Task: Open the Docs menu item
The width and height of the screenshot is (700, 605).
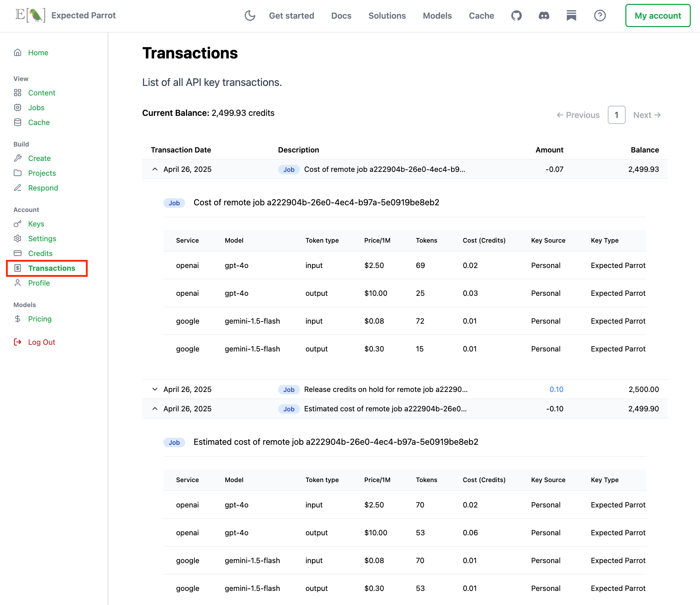Action: (x=341, y=16)
